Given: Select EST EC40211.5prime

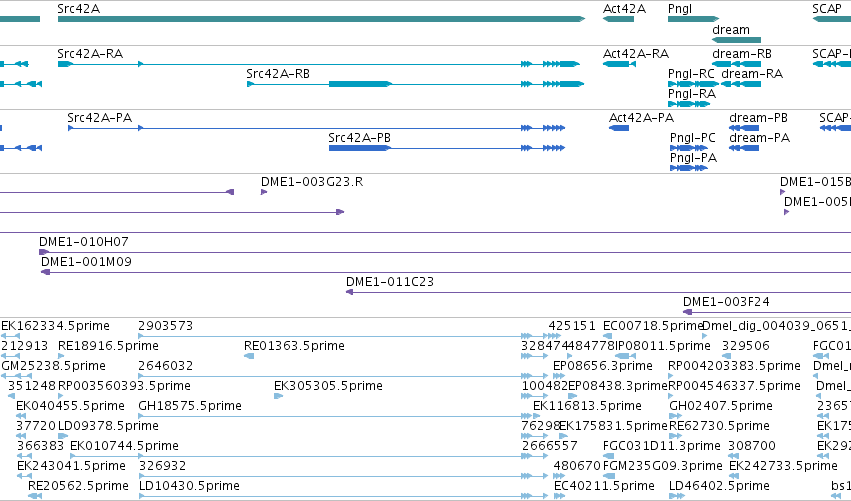Looking at the screenshot, I should pos(604,486).
